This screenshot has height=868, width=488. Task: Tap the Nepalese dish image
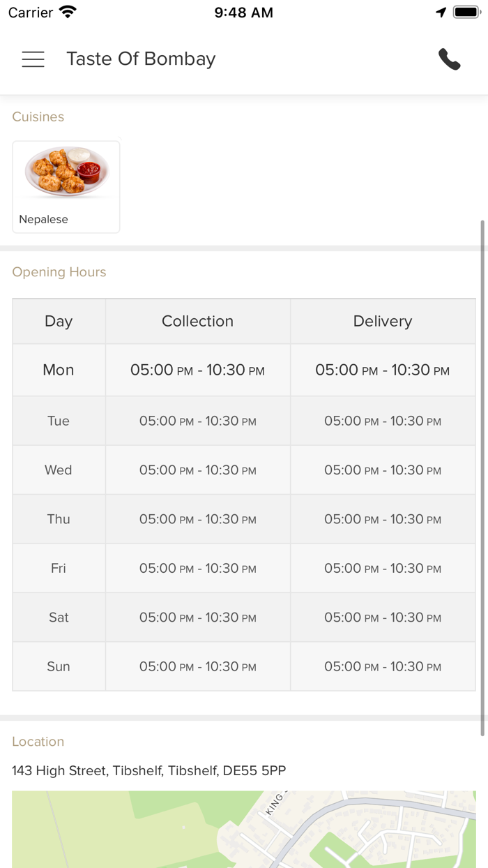click(66, 171)
